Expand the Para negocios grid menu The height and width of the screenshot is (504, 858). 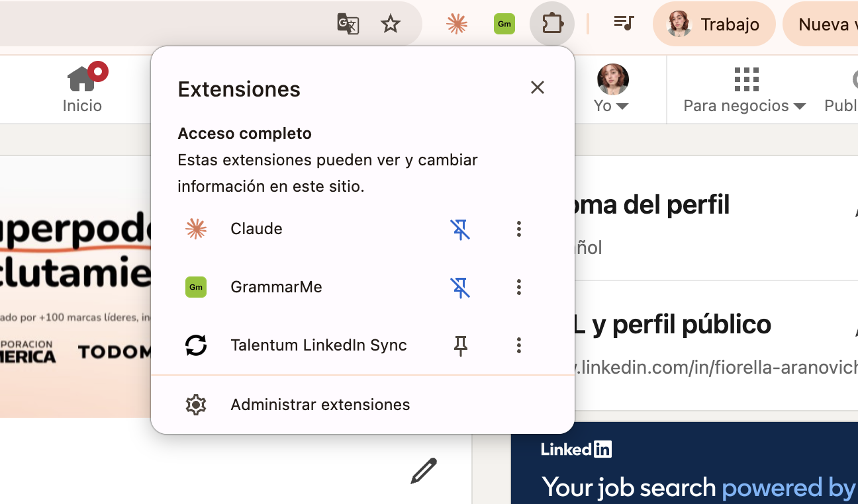coord(745,89)
